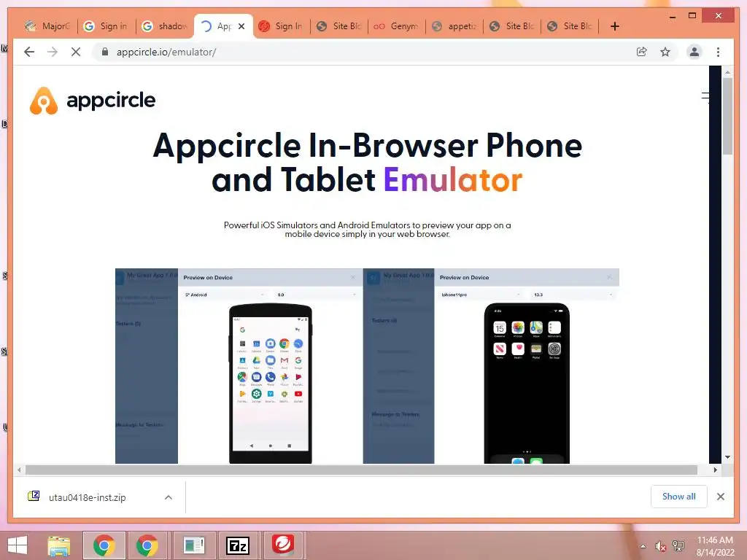Click Show all downloads
The width and height of the screenshot is (747, 560).
point(679,497)
